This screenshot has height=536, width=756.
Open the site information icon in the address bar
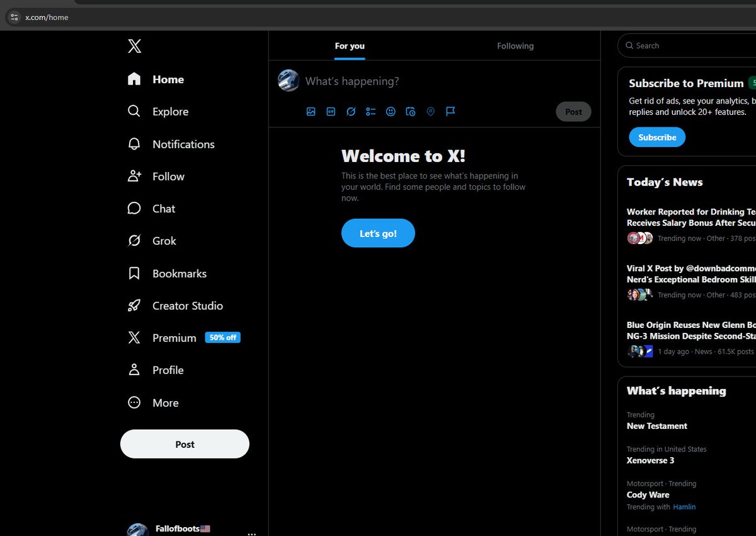(x=14, y=17)
